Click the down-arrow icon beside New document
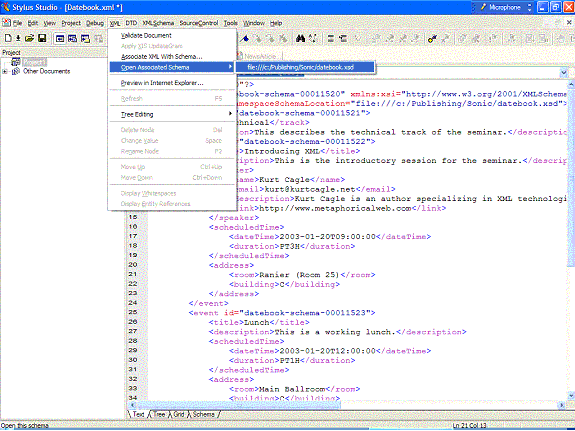 [x=18, y=38]
